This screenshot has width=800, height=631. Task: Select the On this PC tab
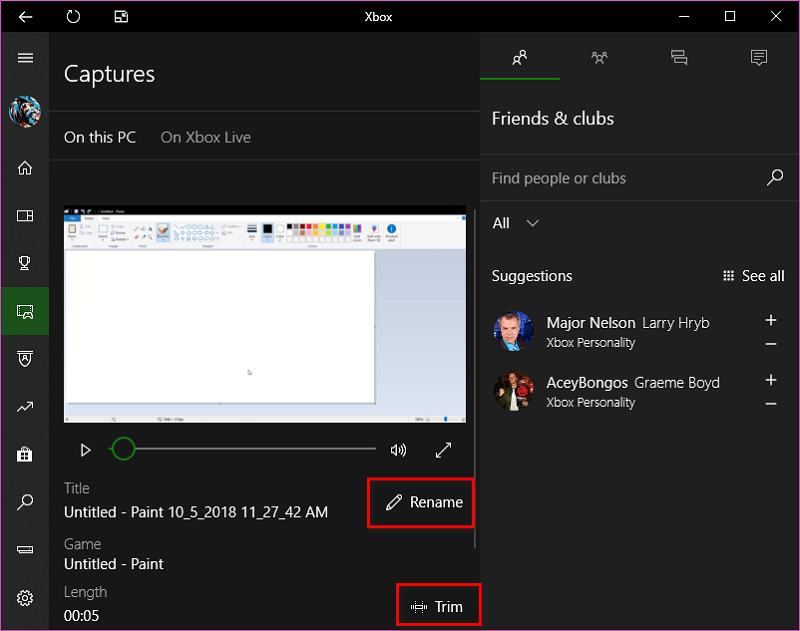(100, 137)
